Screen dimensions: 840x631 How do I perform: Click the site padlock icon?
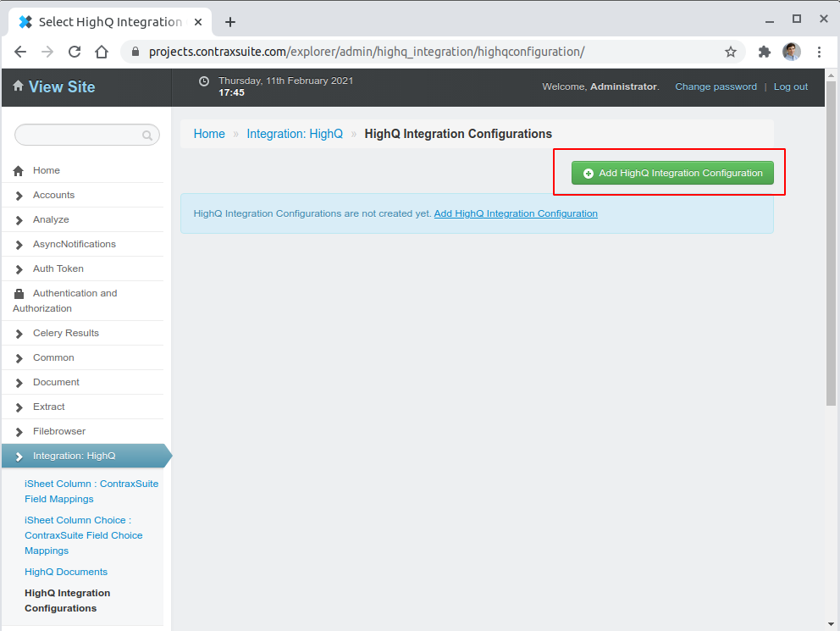[x=135, y=52]
